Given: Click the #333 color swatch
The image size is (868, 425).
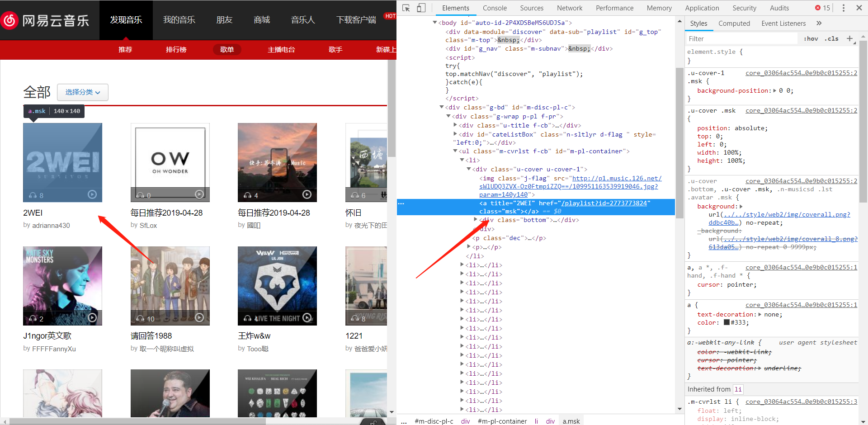Looking at the screenshot, I should [x=726, y=323].
